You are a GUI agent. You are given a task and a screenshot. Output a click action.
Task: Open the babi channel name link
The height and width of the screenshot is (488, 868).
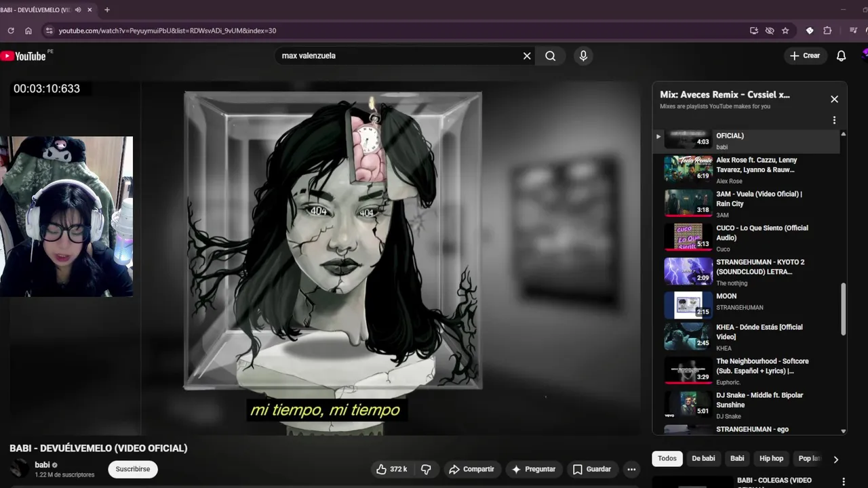click(x=42, y=465)
